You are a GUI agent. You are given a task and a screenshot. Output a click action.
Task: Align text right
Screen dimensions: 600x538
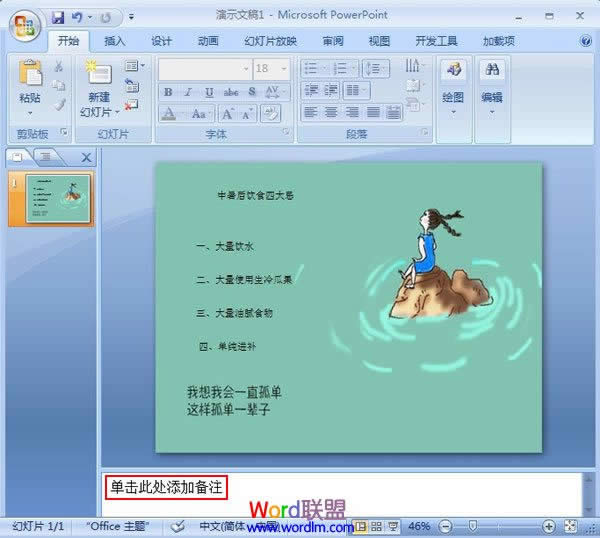[x=352, y=112]
